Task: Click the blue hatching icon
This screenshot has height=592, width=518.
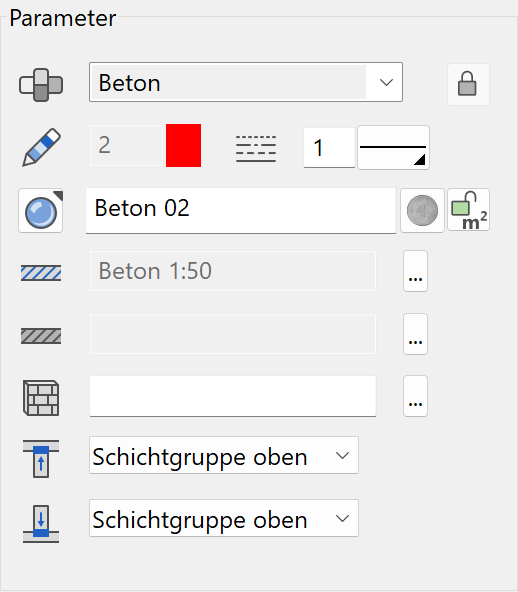Action: tap(41, 273)
